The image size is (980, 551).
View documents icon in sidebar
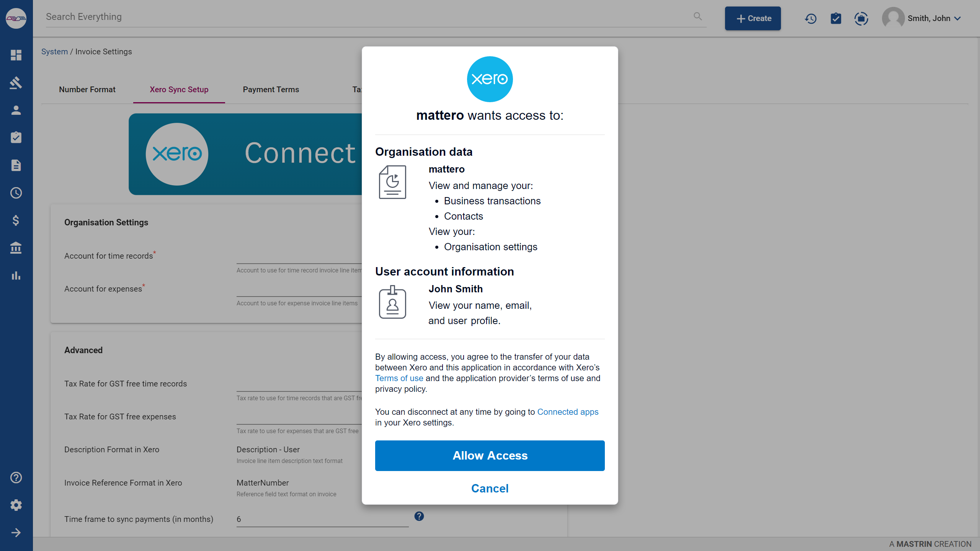pyautogui.click(x=16, y=166)
